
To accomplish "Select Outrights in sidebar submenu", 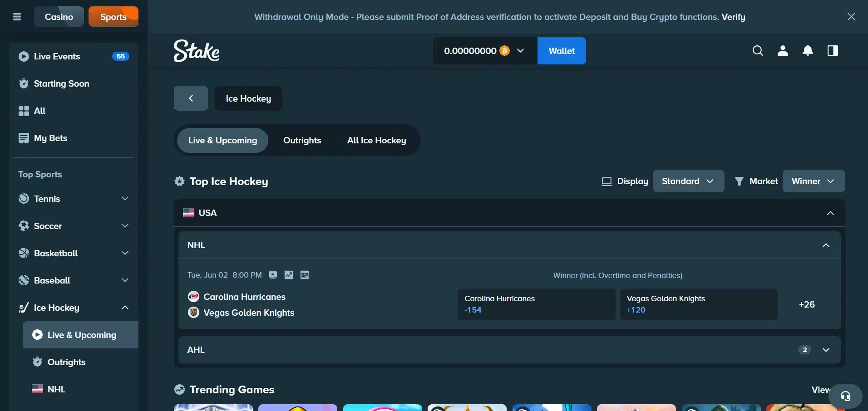I will pyautogui.click(x=80, y=362).
